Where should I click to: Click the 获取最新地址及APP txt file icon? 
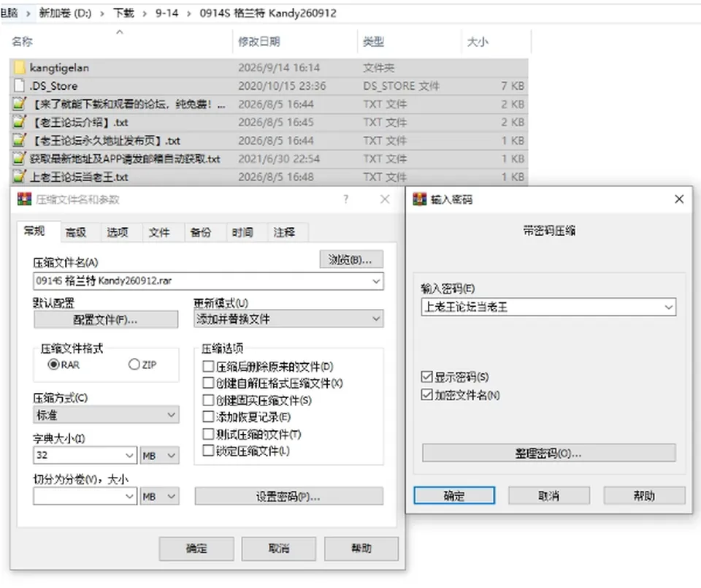point(19,159)
